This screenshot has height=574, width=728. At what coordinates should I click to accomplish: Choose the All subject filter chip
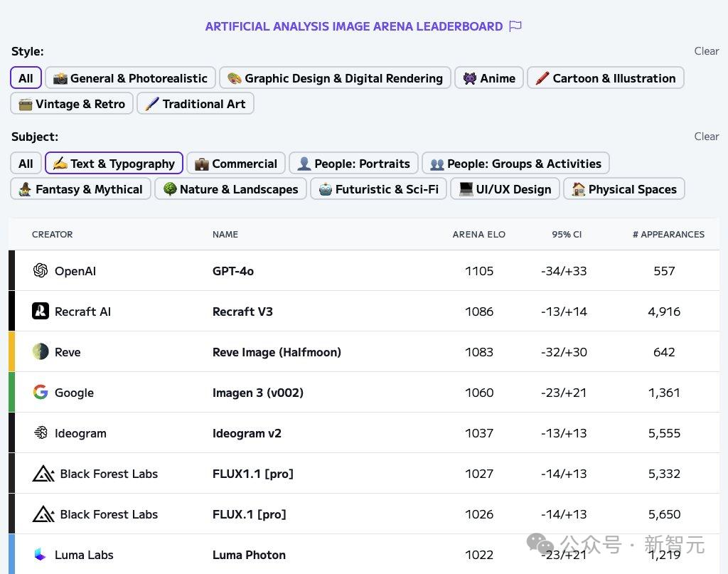click(26, 164)
